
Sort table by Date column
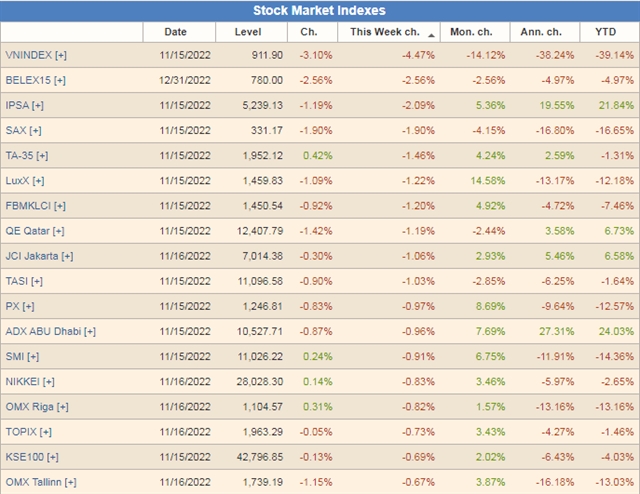175,31
